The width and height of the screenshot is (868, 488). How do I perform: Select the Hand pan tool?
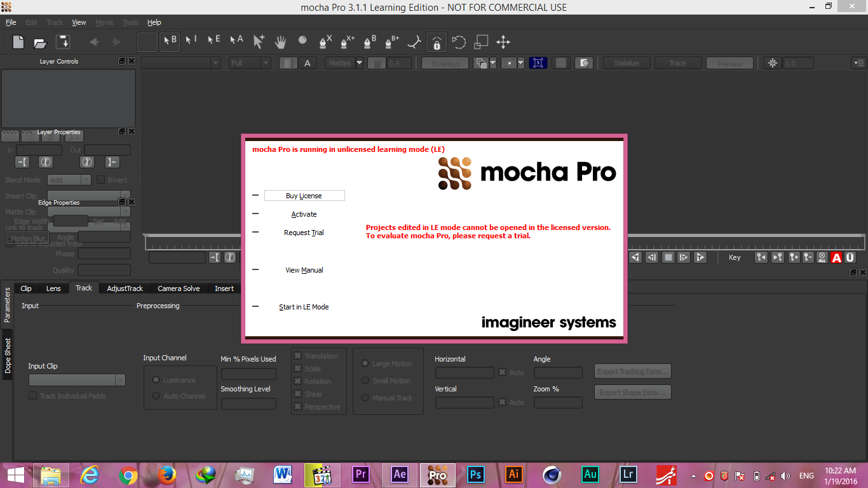(x=280, y=42)
